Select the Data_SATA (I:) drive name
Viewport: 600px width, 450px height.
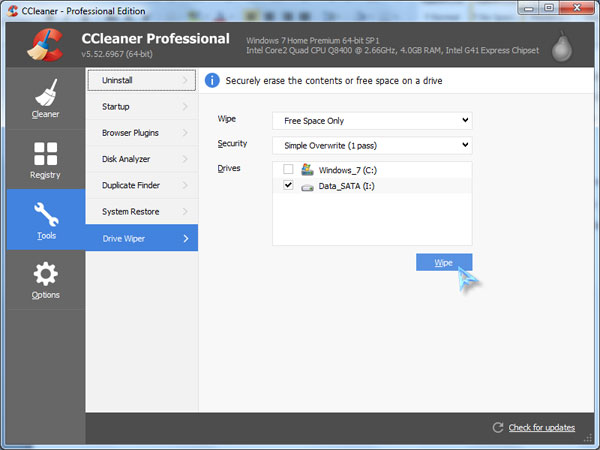[x=346, y=186]
